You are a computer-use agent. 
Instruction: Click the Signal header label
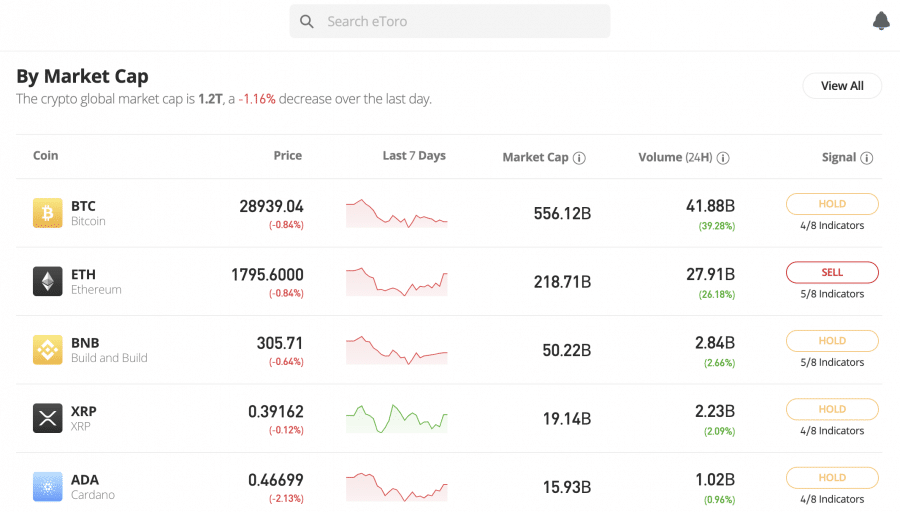coord(839,157)
